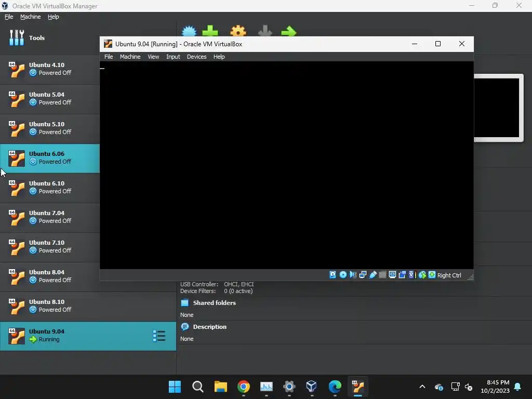This screenshot has height=399, width=532.
Task: Click the New machine icon in Manager toolbar
Action: (x=189, y=31)
